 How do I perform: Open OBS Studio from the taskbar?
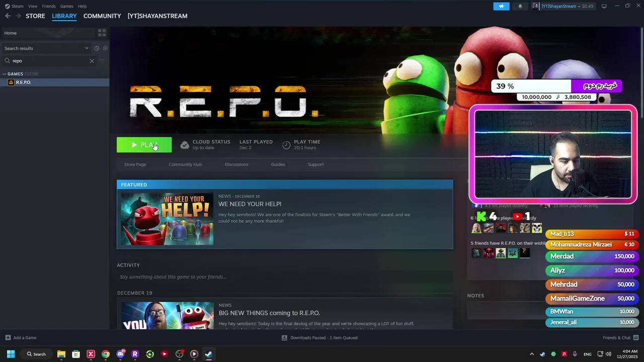click(179, 354)
